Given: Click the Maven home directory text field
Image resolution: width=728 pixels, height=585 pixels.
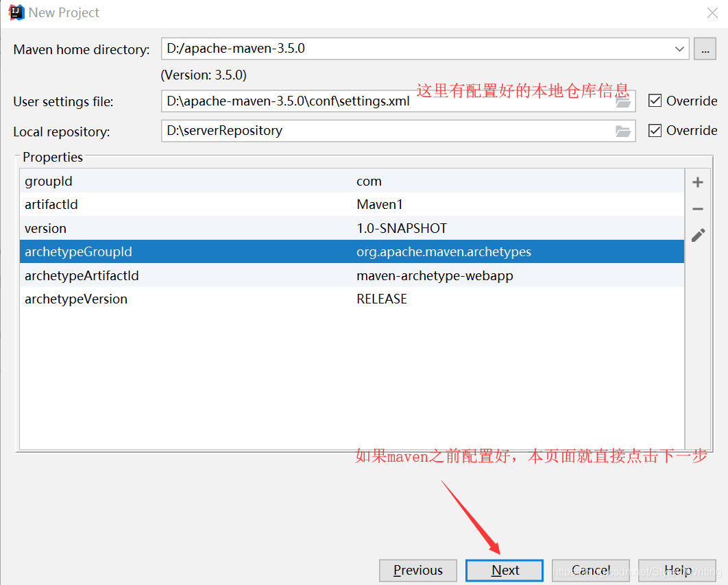Looking at the screenshot, I should coord(425,49).
